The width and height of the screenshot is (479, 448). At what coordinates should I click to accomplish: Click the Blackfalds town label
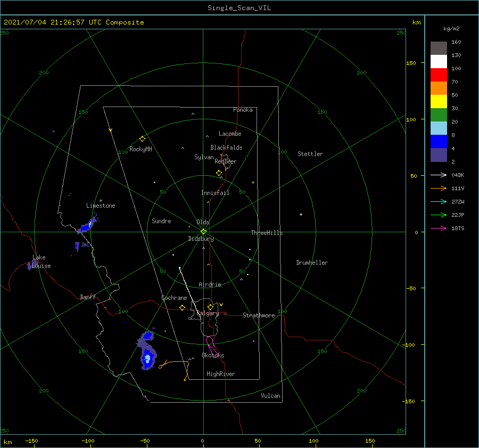[x=226, y=148]
